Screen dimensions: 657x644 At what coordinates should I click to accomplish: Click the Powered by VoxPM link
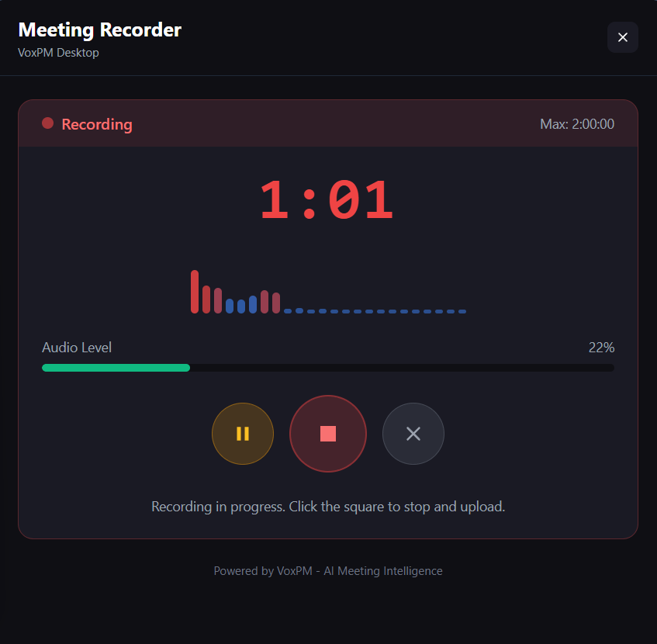328,570
